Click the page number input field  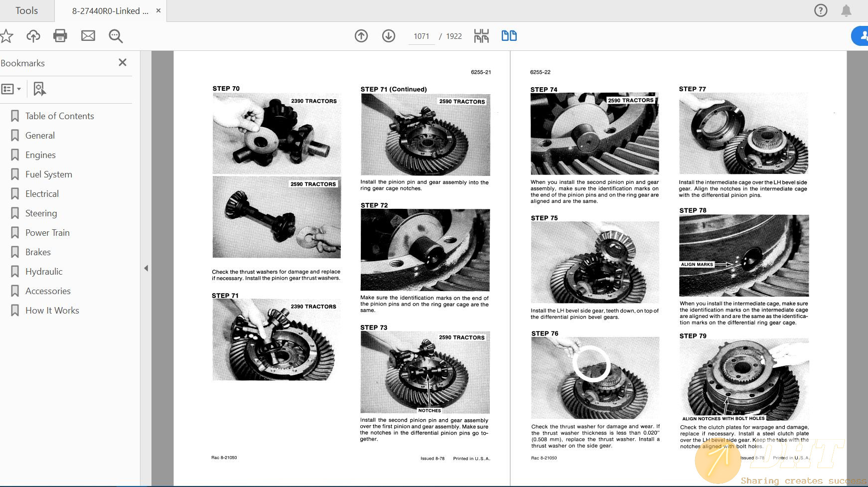click(x=421, y=36)
